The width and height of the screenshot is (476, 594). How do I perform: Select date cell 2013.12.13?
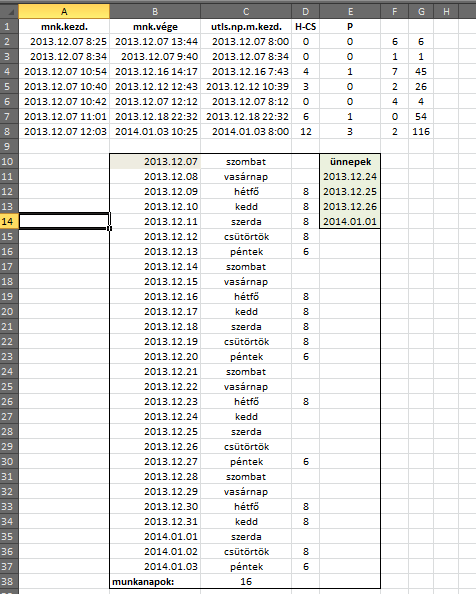[x=155, y=252]
